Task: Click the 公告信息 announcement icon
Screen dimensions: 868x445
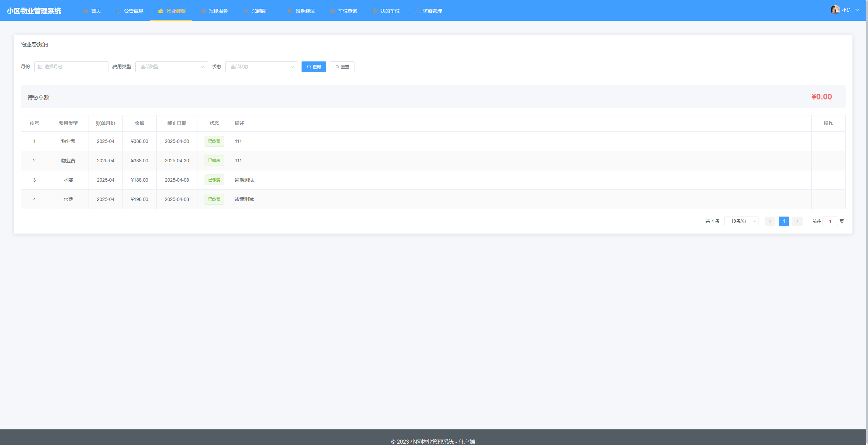Action: [x=118, y=11]
